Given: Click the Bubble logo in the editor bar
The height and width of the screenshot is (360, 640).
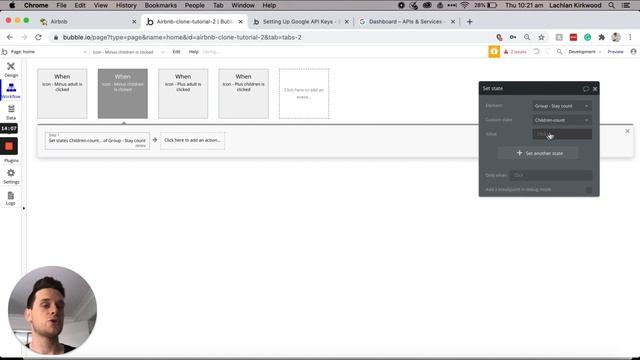Looking at the screenshot, I should [4, 52].
